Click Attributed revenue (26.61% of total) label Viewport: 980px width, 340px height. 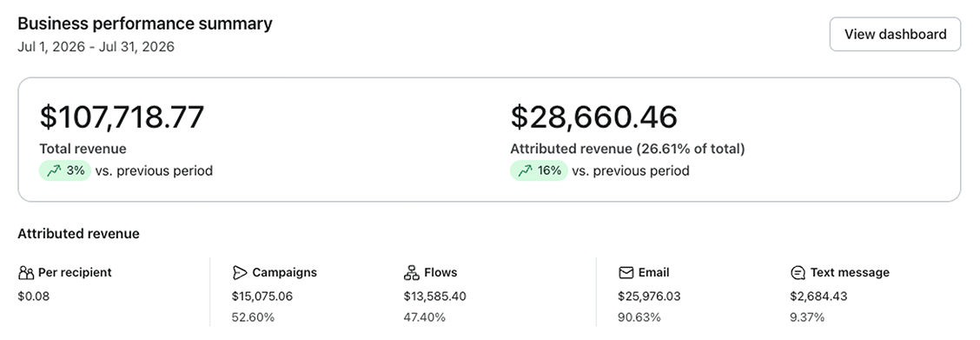tap(627, 149)
